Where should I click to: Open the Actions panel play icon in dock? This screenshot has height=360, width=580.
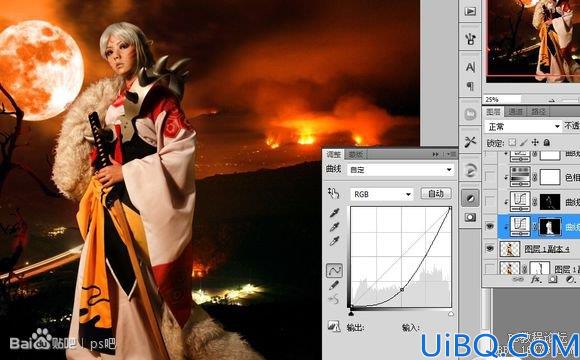(470, 11)
